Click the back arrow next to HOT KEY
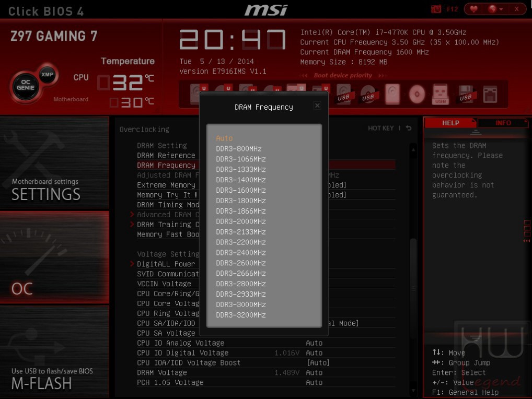Viewport: 532px width, 399px height. click(409, 128)
